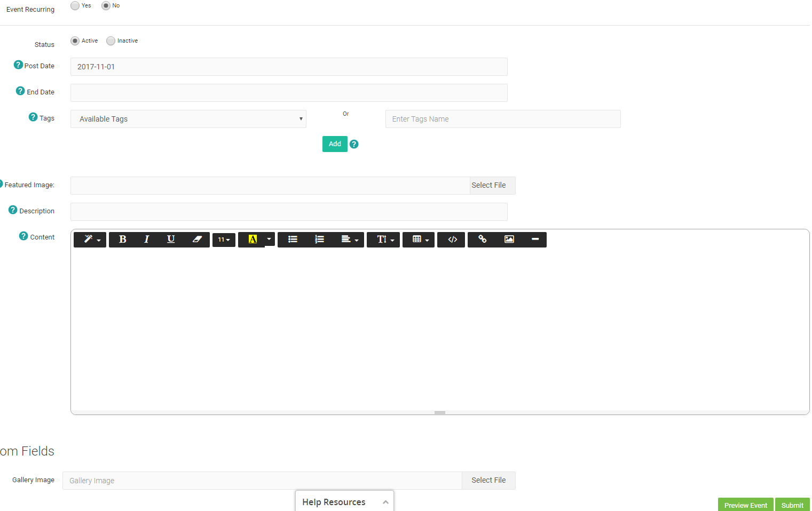Click the Description input field
The width and height of the screenshot is (812, 511).
click(289, 212)
